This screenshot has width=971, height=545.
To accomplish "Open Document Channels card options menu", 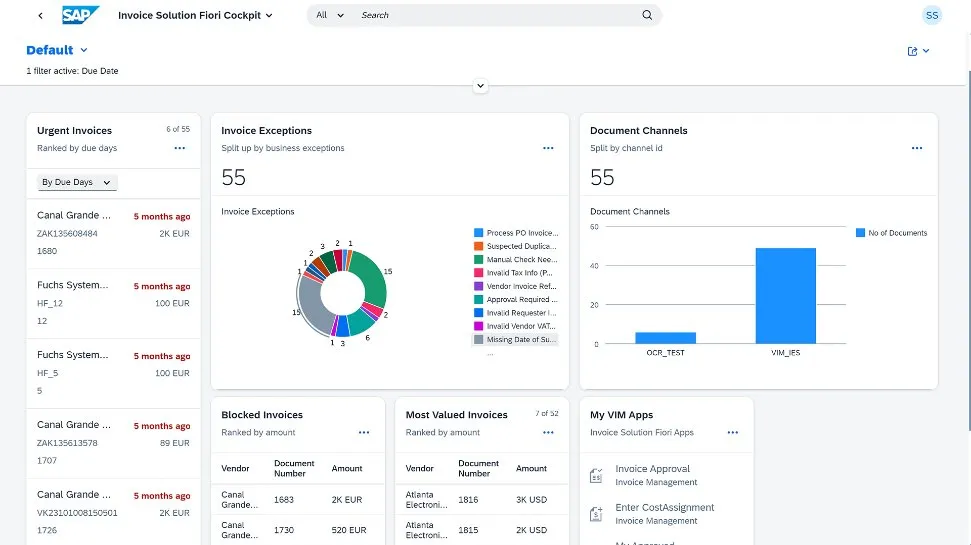I will (x=916, y=148).
